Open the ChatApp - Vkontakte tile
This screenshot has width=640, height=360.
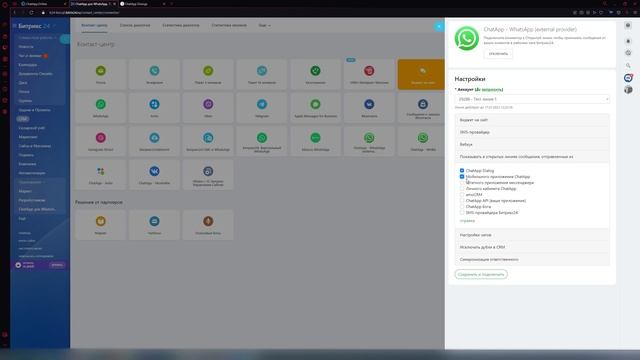(x=154, y=175)
